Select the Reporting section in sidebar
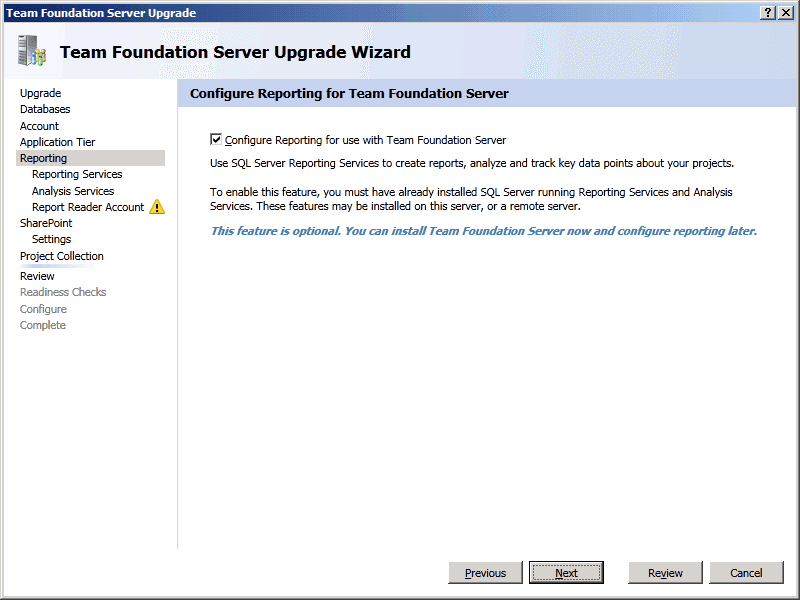Screen dimensions: 800x600 pos(44,158)
